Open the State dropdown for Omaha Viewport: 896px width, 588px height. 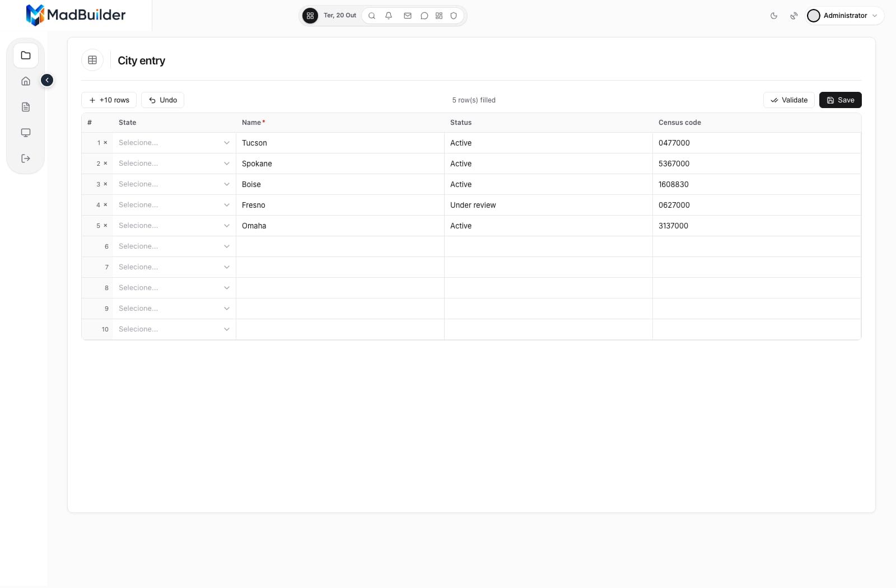[174, 226]
